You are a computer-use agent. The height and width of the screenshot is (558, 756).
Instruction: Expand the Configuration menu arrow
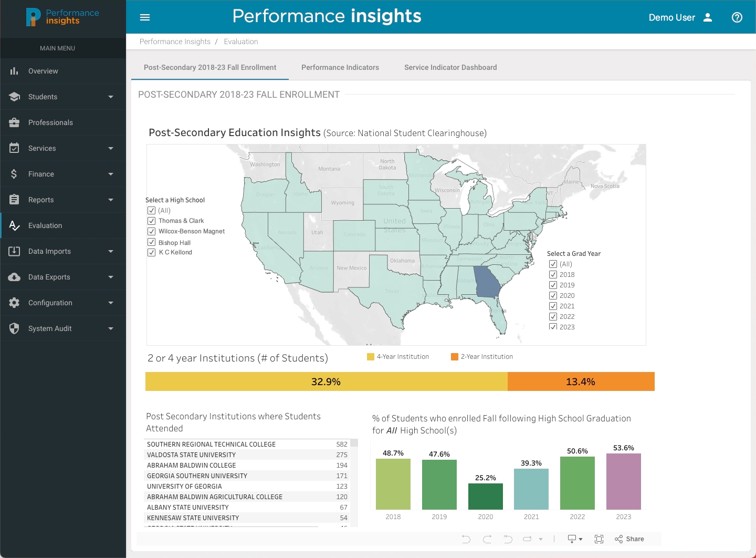pos(111,303)
